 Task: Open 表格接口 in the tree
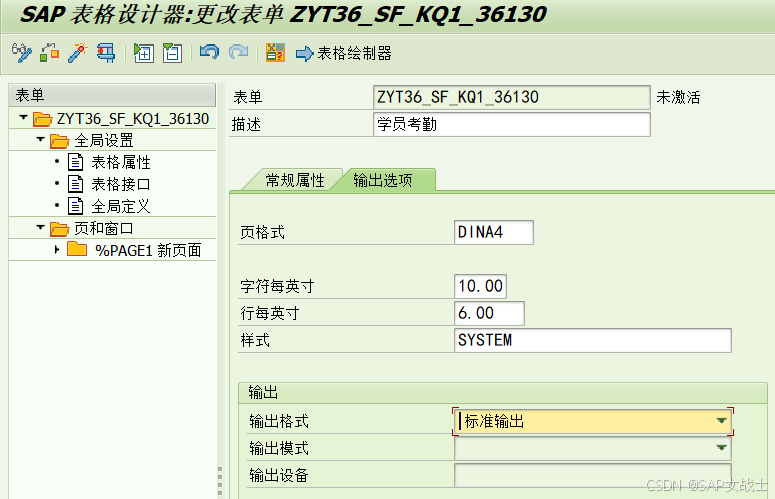121,184
